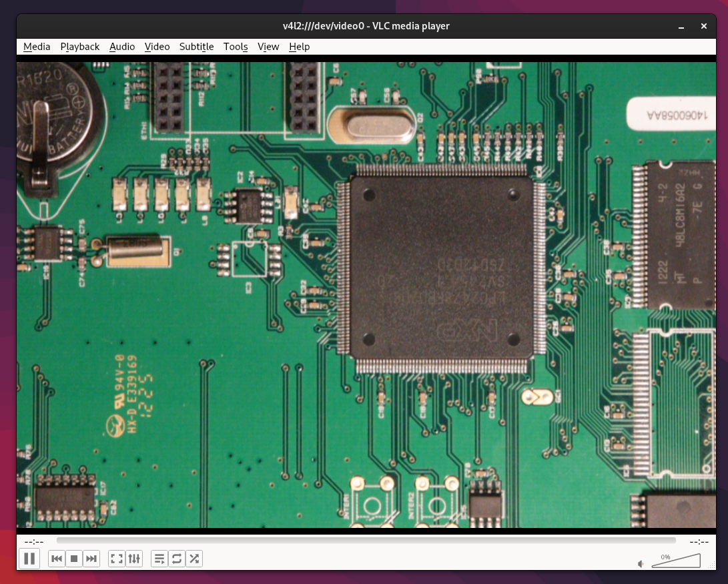Screen dimensions: 728x584
Task: Click the remaining time label
Action: click(x=699, y=541)
